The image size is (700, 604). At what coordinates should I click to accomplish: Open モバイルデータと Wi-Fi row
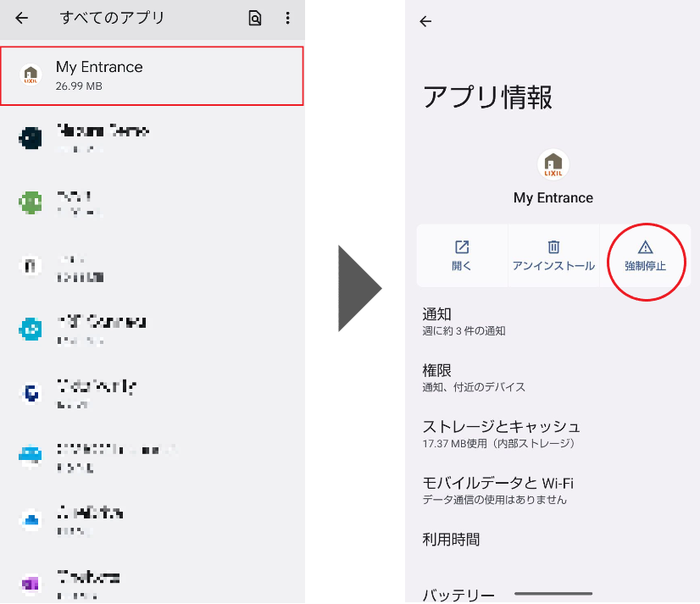point(553,490)
